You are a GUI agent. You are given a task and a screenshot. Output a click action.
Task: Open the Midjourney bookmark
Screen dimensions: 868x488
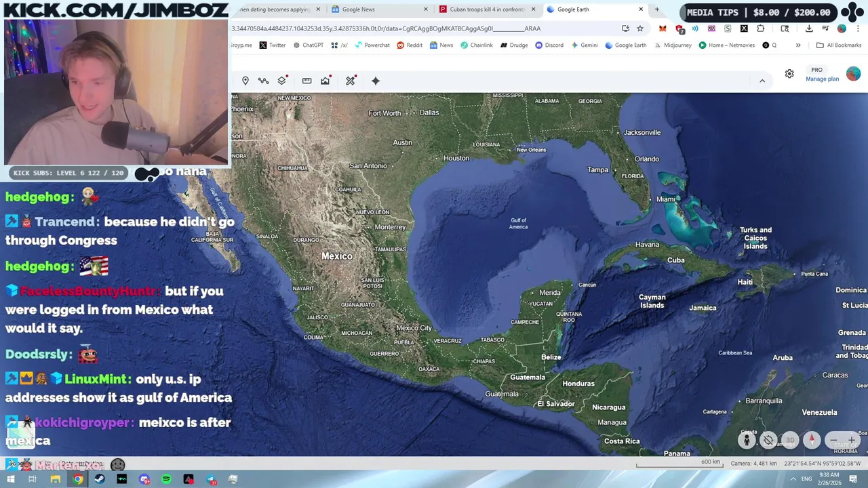point(672,45)
